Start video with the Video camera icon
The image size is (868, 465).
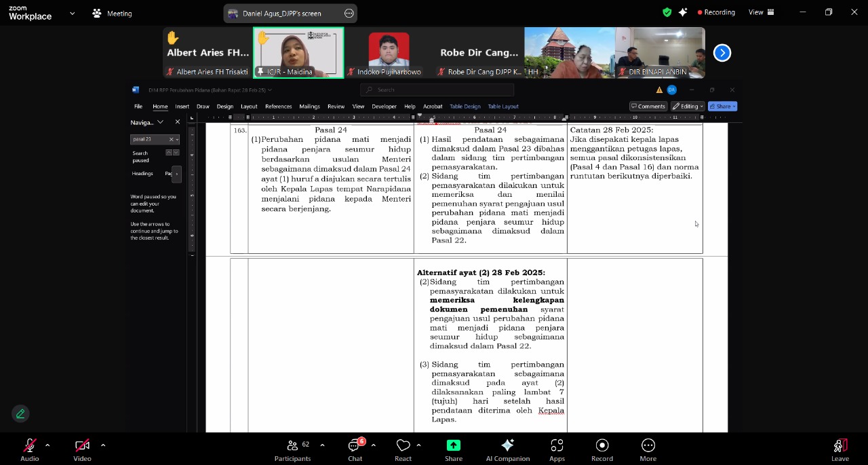click(x=82, y=445)
